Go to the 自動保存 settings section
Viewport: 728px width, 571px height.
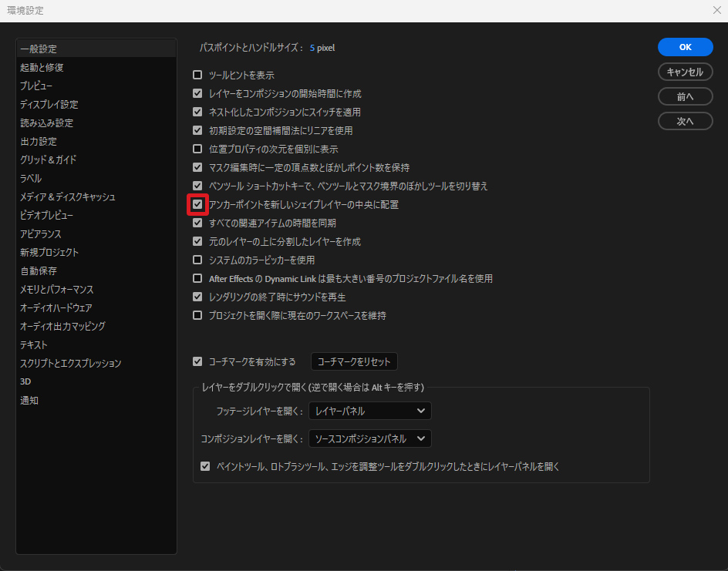tap(39, 270)
